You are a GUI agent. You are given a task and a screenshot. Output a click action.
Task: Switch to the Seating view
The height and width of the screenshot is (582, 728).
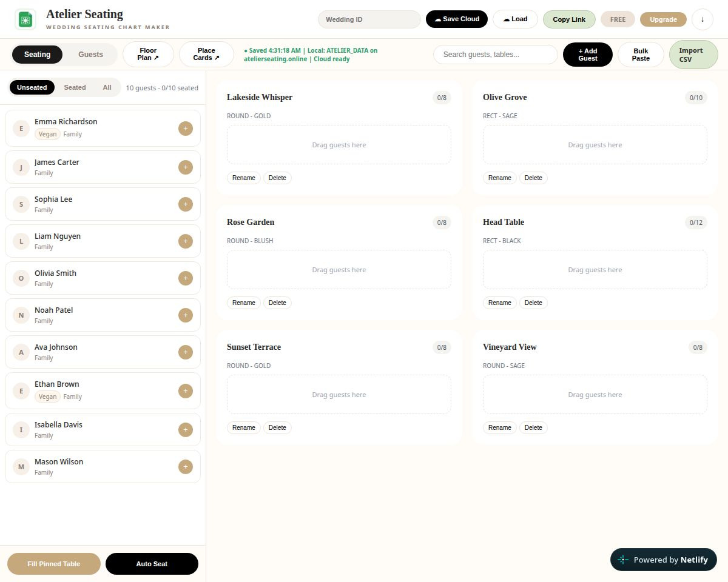(x=37, y=55)
